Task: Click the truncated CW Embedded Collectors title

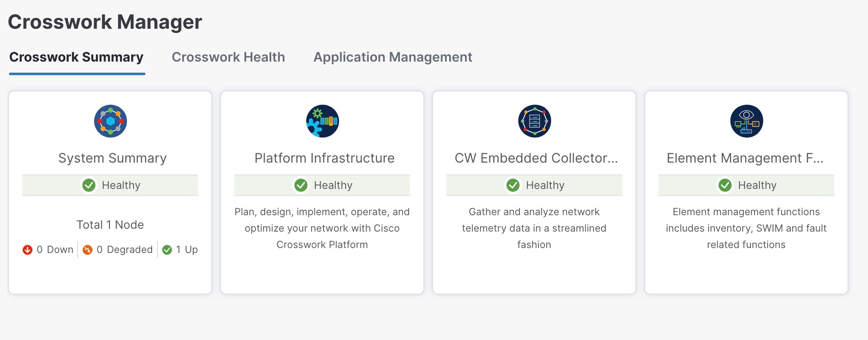Action: coord(536,158)
